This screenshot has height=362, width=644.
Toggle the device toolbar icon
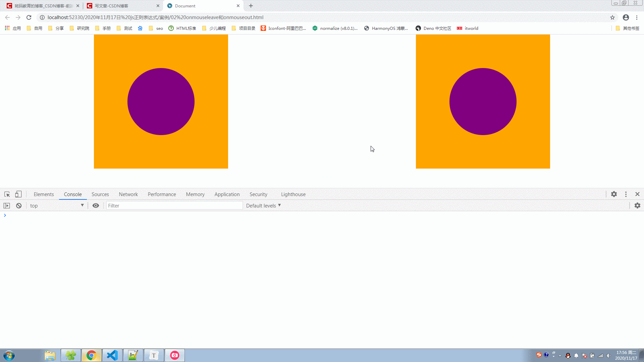(x=18, y=194)
